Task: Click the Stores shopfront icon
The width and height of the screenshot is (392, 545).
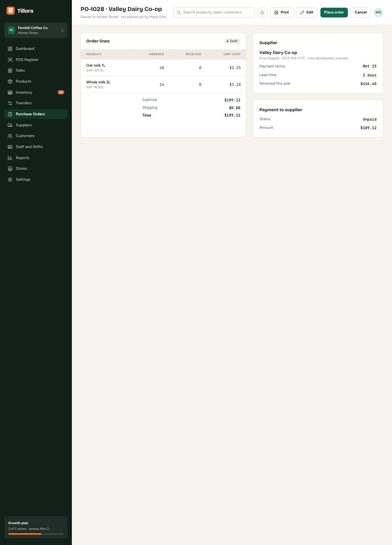Action: [x=10, y=168]
